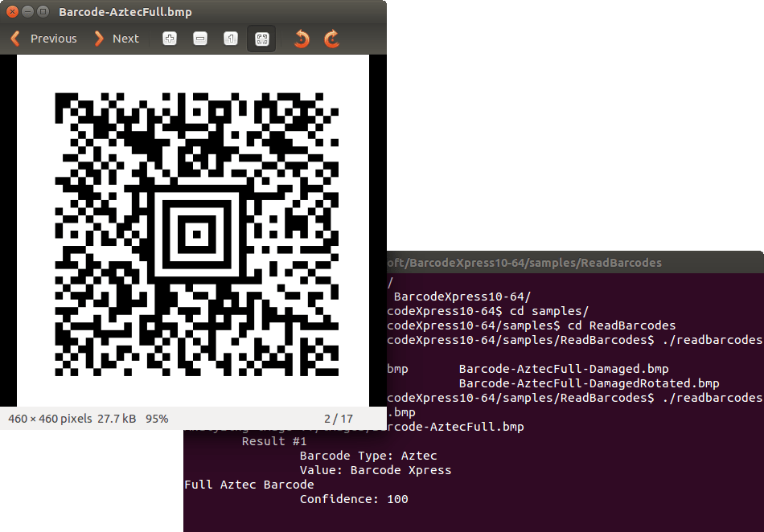Close the Barcode-AztecFull.bmp window
The height and width of the screenshot is (532, 764).
pyautogui.click(x=13, y=12)
